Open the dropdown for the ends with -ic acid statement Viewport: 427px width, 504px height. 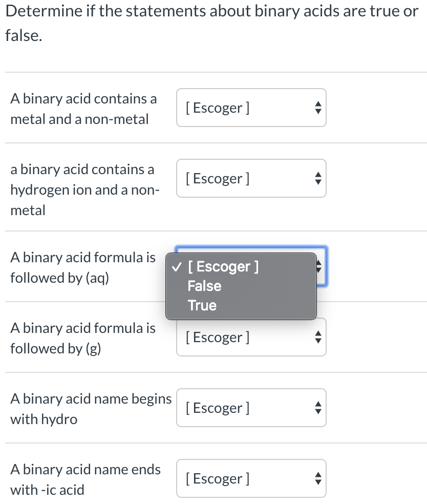[x=251, y=478]
